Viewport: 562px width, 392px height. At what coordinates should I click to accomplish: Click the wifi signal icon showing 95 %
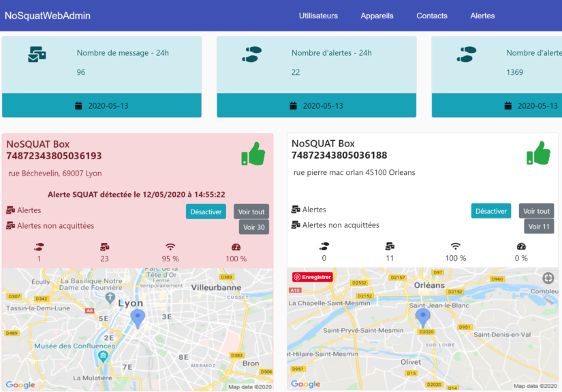click(x=170, y=247)
